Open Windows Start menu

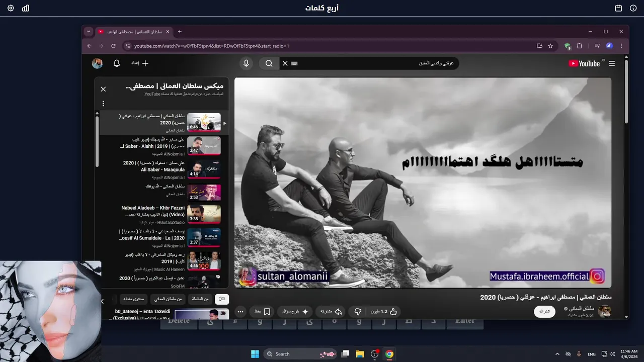point(255,354)
